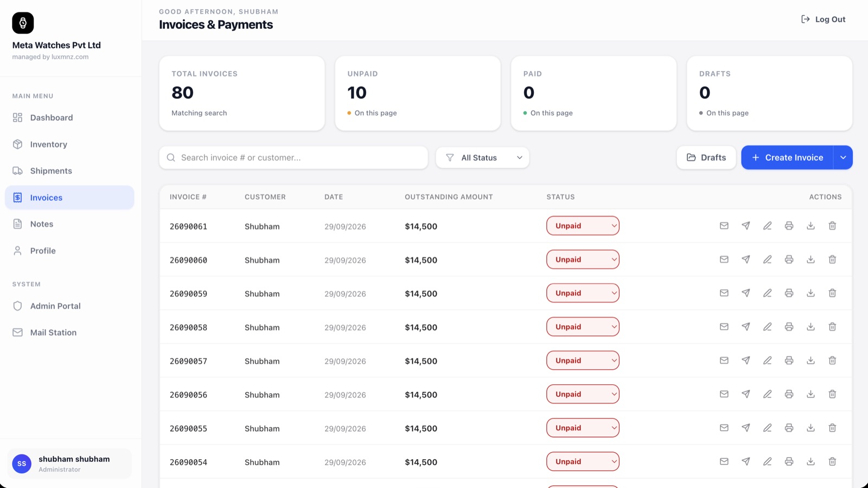
Task: Go to Dashboard in the main menu
Action: tap(69, 118)
